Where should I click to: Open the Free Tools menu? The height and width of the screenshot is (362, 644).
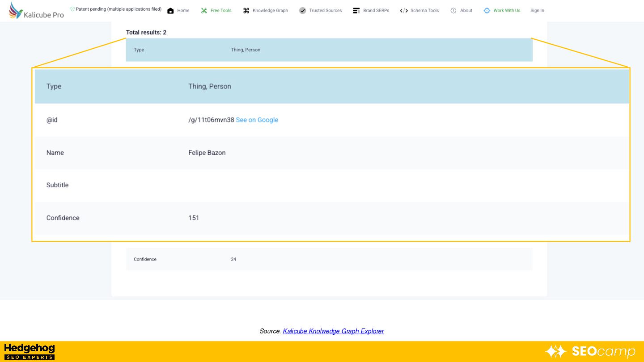coord(221,11)
